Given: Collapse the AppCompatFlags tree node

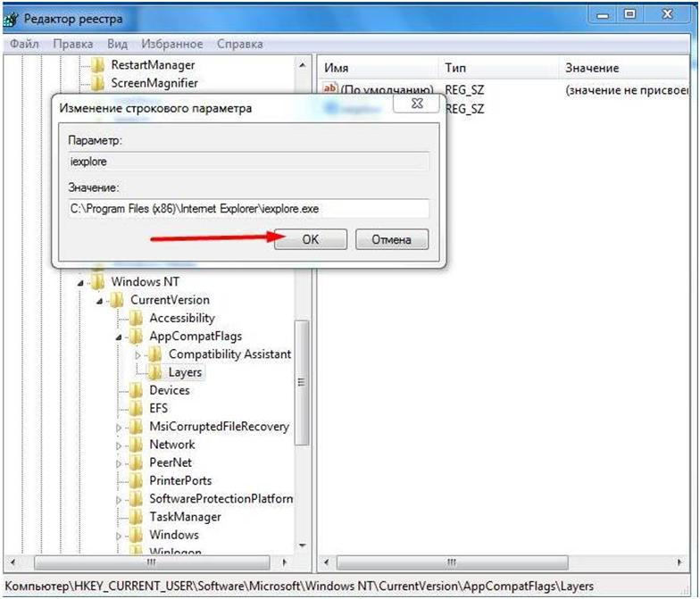Looking at the screenshot, I should (x=119, y=337).
